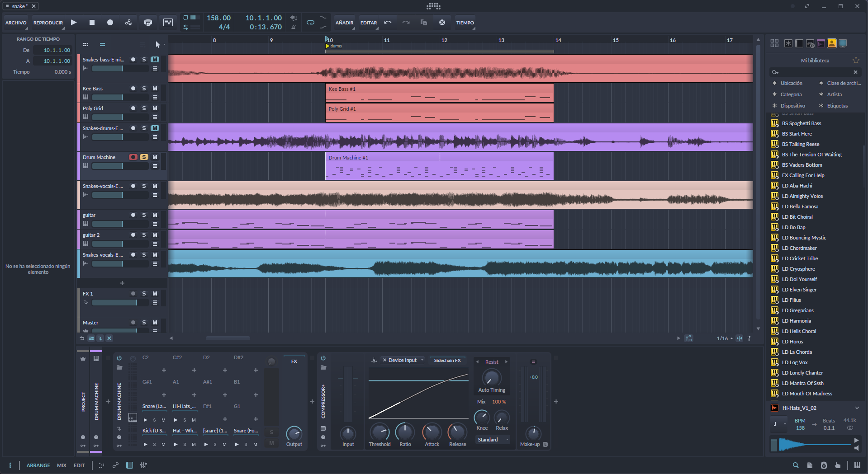868x474 pixels.
Task: Switch to ARRANGE view tab
Action: click(38, 465)
